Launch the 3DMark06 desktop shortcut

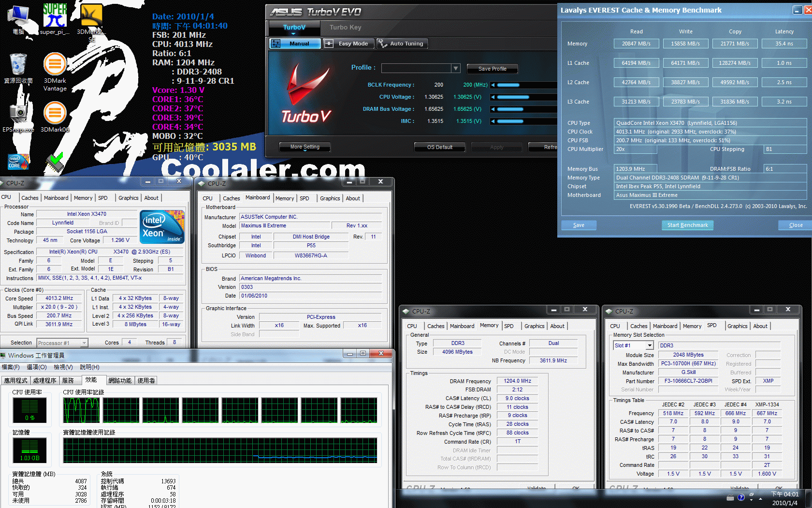pyautogui.click(x=55, y=116)
